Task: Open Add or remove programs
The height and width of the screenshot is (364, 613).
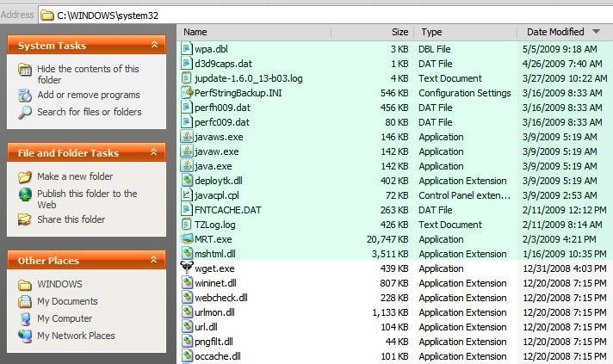Action: pyautogui.click(x=88, y=95)
